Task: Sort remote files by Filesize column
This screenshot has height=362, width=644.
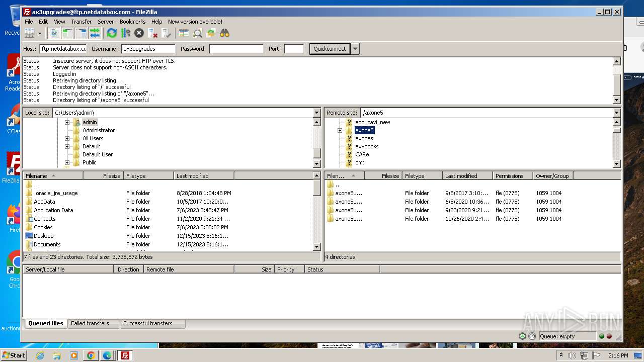Action: point(383,176)
